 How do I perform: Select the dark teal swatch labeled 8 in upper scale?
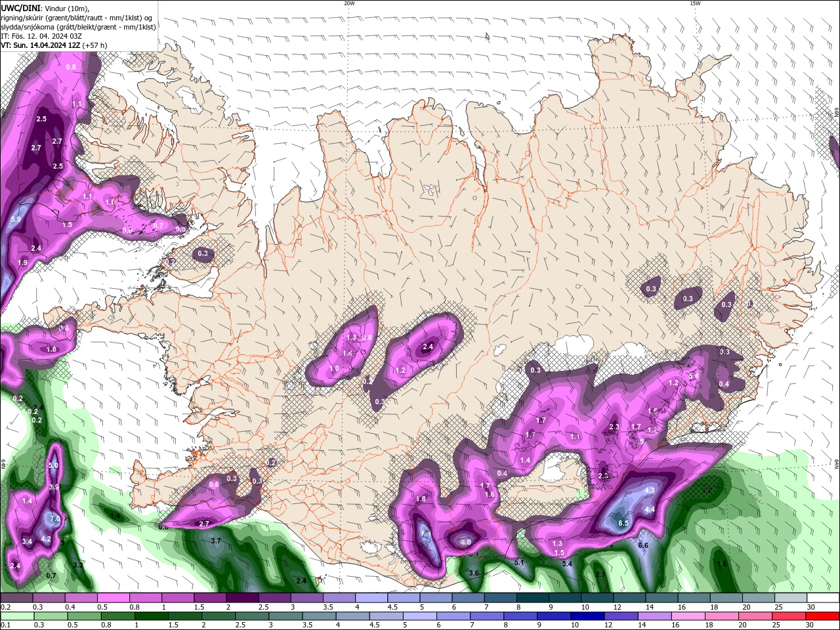(533, 598)
